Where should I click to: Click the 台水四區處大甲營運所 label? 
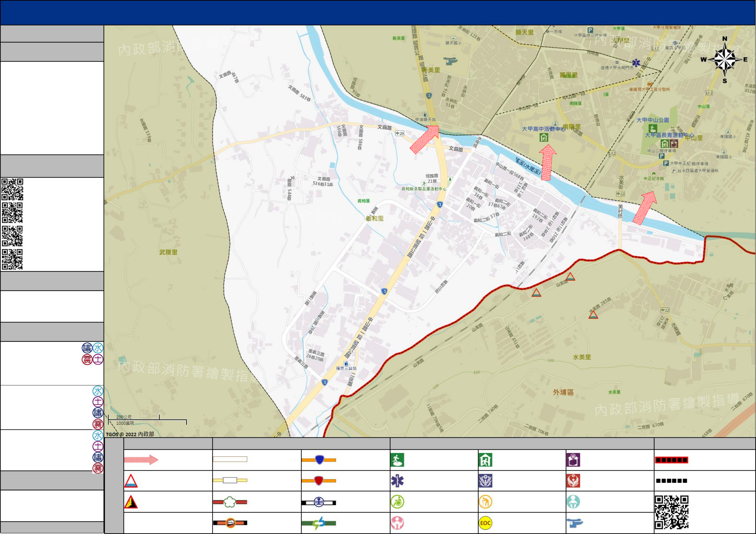click(698, 171)
